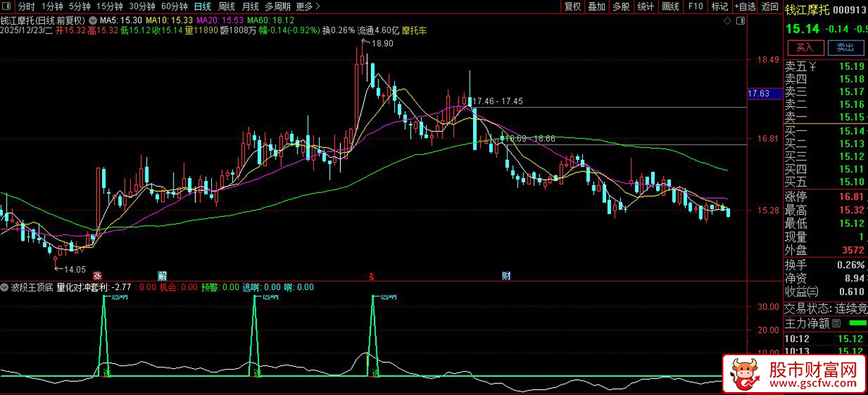Toggle 叠加 overlay option
The image size is (868, 395).
click(596, 7)
